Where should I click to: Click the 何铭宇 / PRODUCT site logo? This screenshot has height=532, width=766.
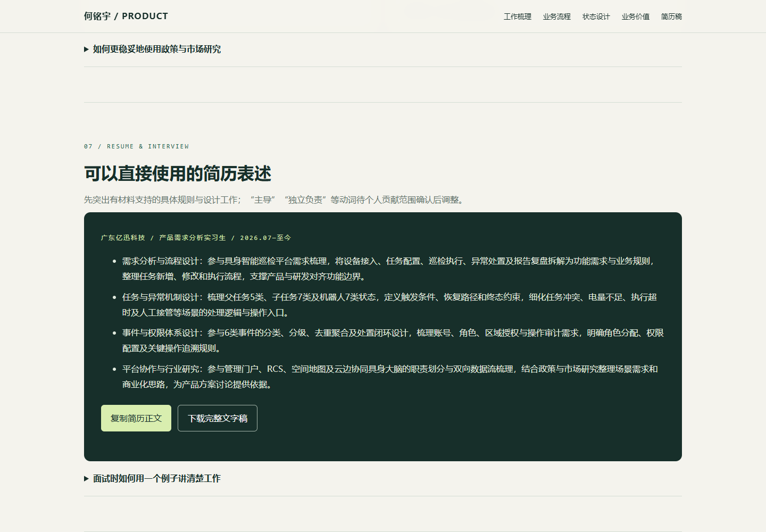pos(126,16)
